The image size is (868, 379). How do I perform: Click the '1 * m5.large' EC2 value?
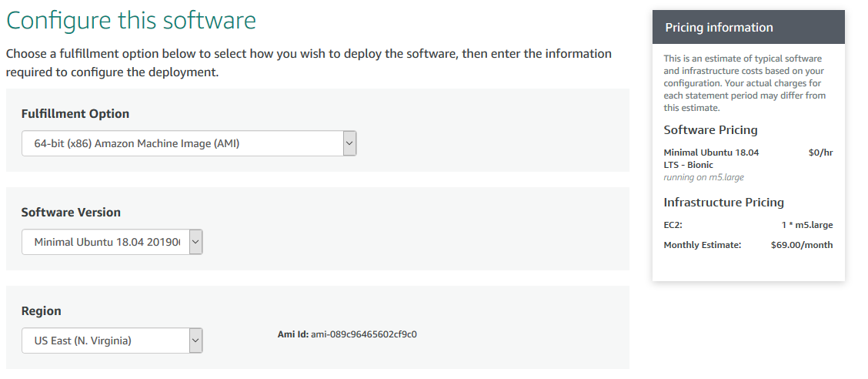pyautogui.click(x=807, y=225)
